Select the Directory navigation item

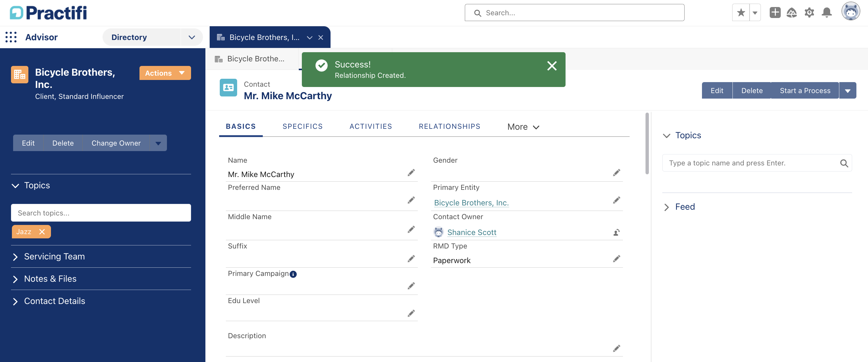[x=142, y=38]
